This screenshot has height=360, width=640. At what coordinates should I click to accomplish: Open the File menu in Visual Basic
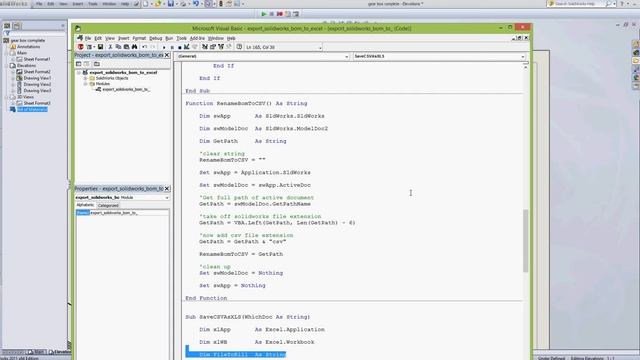(88, 38)
